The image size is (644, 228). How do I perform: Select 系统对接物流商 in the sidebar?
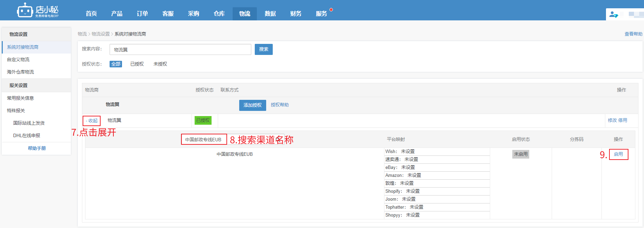pos(36,47)
